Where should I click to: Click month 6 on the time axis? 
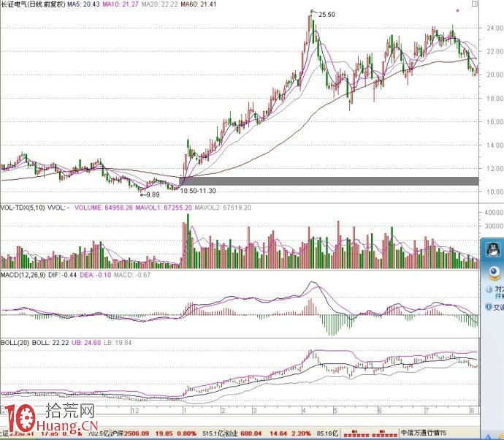pos(379,411)
